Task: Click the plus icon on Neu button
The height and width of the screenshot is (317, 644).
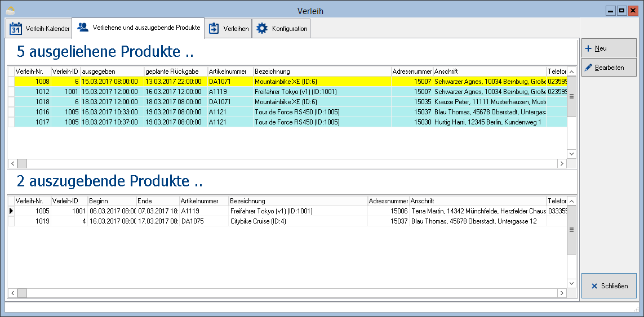Action: coord(588,48)
